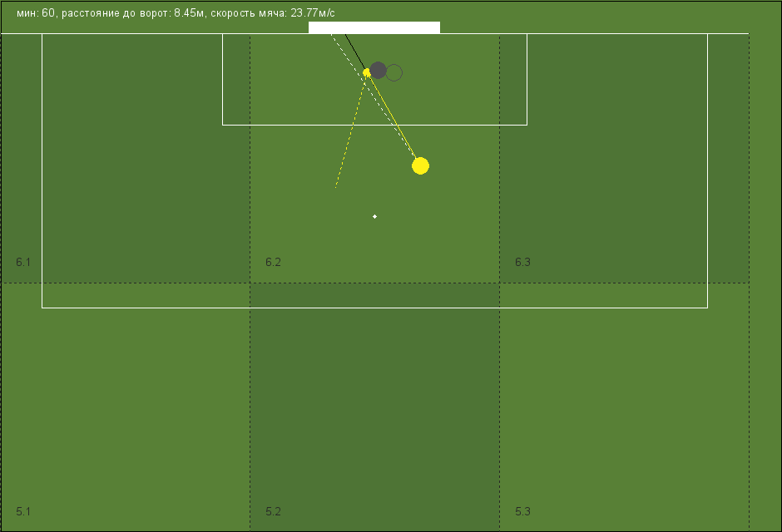Select the zone label 5.1

(x=23, y=511)
